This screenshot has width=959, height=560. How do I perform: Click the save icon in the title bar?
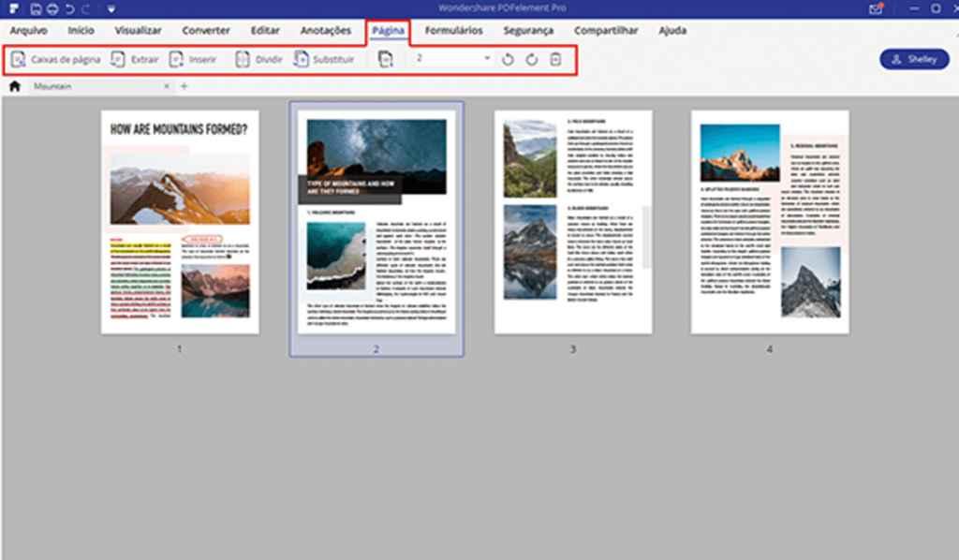(35, 8)
